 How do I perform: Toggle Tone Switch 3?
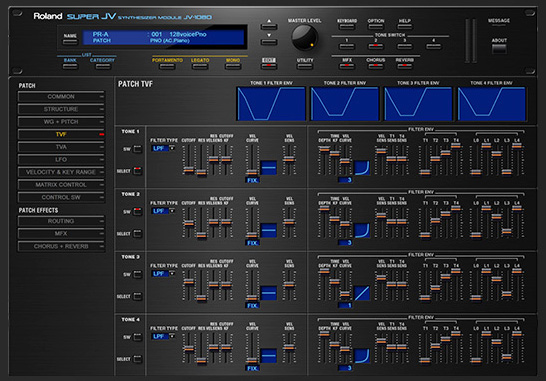pyautogui.click(x=405, y=46)
